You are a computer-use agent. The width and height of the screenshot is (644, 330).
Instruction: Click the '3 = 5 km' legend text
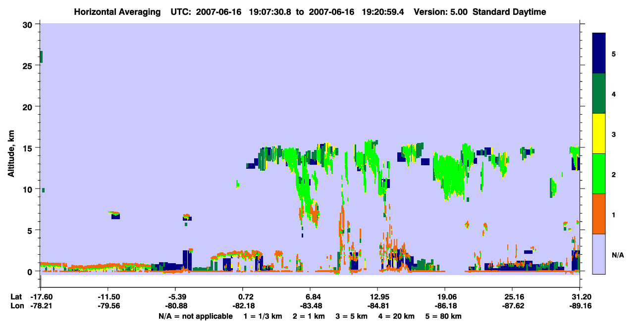coord(351,316)
